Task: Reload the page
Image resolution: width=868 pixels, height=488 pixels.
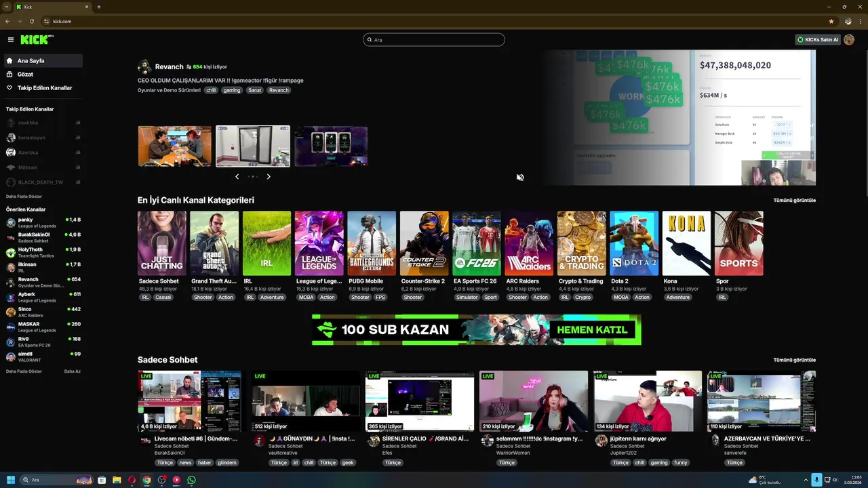Action: 32,21
